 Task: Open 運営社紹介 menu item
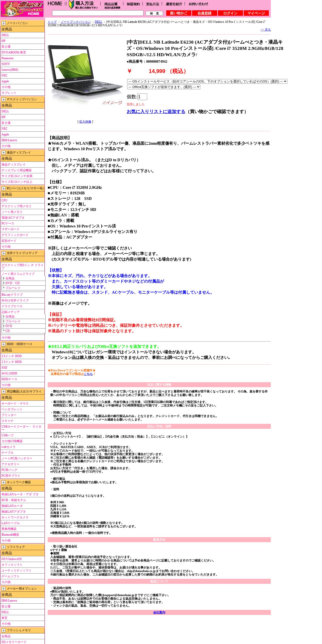point(174,4)
